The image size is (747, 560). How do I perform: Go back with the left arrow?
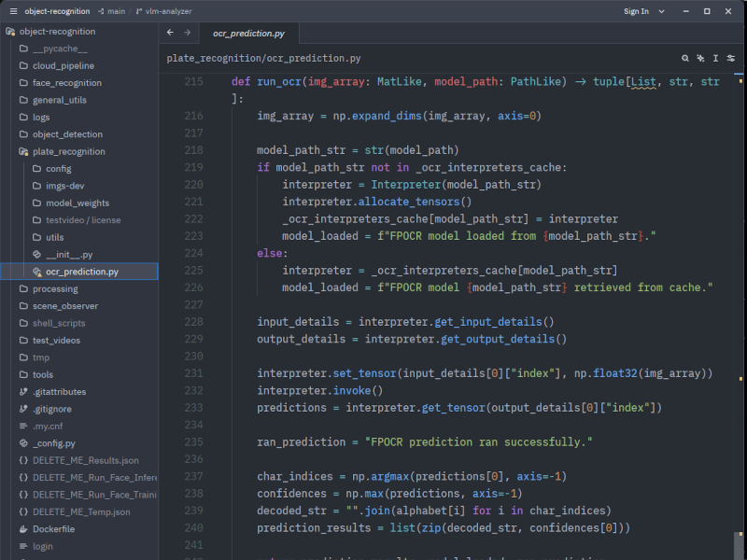click(170, 33)
